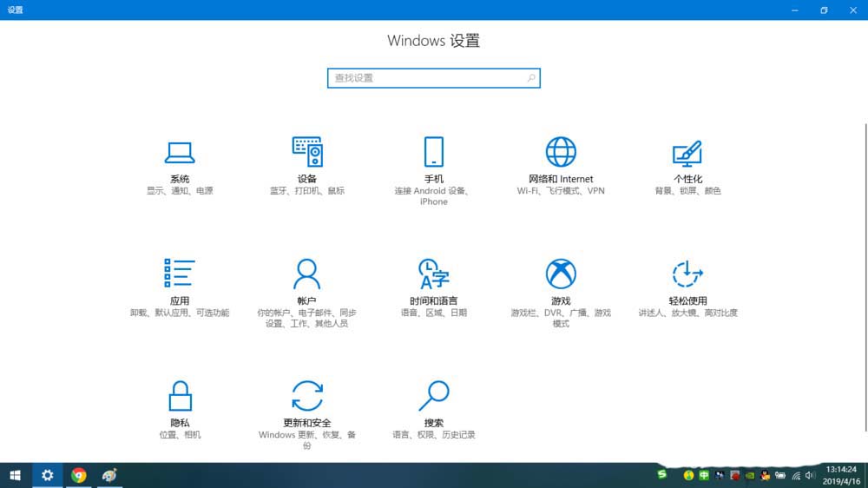This screenshot has width=868, height=488.
Task: Click the green Sogou S tray icon
Action: 662,474
